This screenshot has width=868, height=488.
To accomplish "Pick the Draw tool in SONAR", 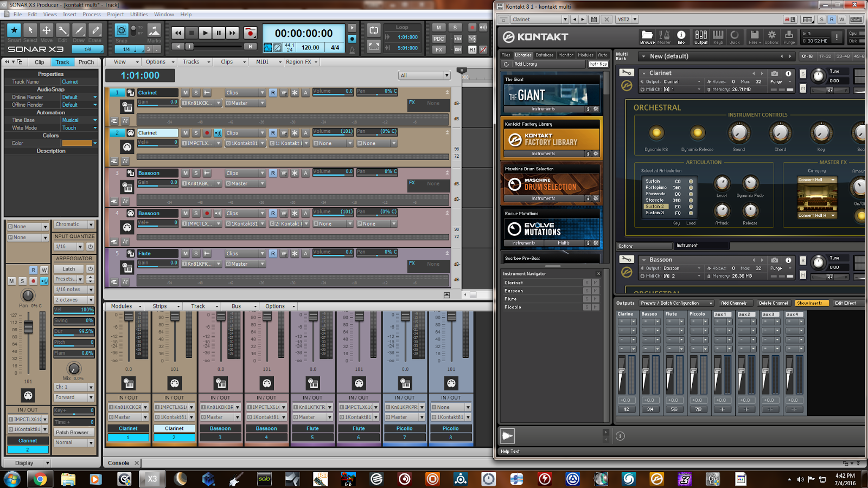I will (x=79, y=30).
